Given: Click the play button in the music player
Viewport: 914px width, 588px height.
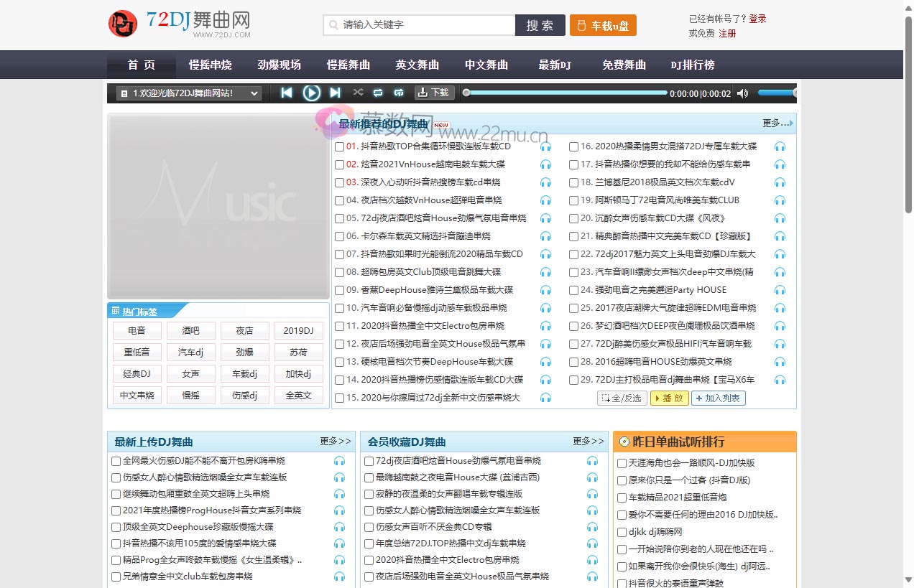Looking at the screenshot, I should tap(311, 93).
